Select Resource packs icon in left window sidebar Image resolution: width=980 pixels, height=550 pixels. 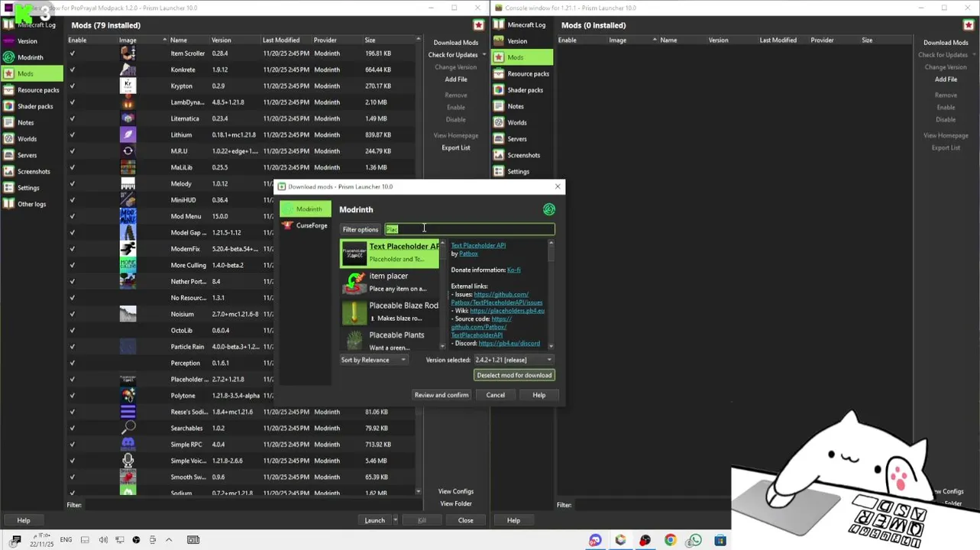(x=8, y=90)
